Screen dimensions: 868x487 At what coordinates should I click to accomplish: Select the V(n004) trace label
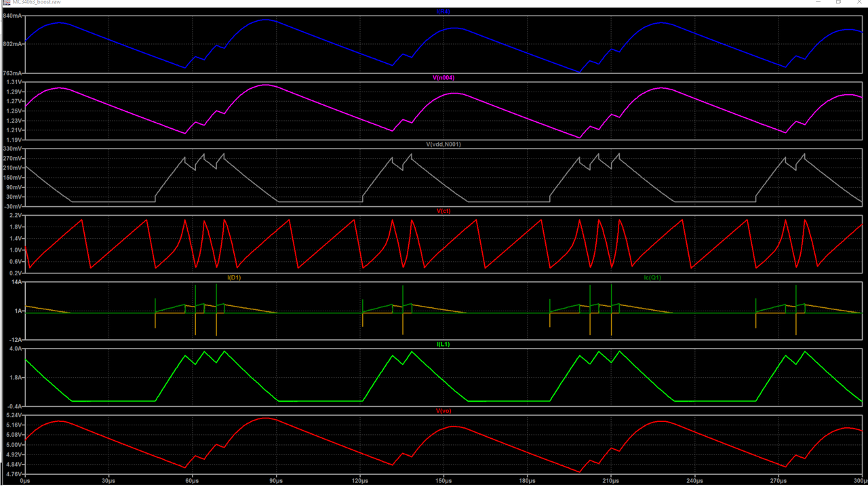coord(443,78)
